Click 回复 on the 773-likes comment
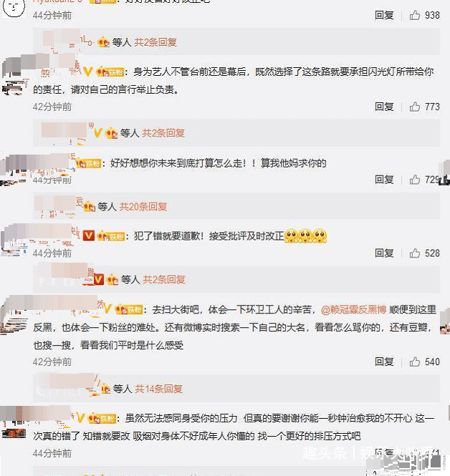The height and width of the screenshot is (476, 450). (x=384, y=107)
